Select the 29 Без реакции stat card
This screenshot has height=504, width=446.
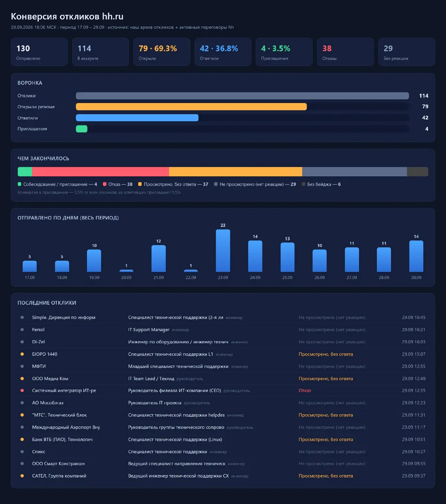[x=407, y=52]
